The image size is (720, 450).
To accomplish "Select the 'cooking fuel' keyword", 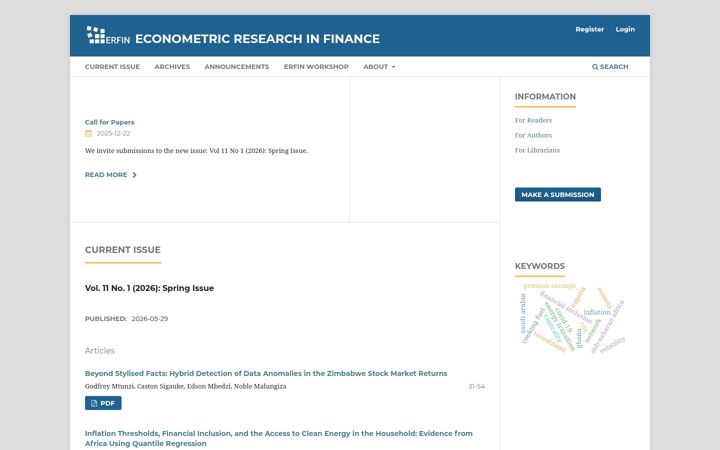I will coord(534,326).
